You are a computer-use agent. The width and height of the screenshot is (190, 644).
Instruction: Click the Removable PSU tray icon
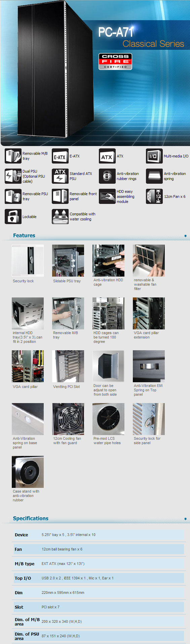(13, 196)
